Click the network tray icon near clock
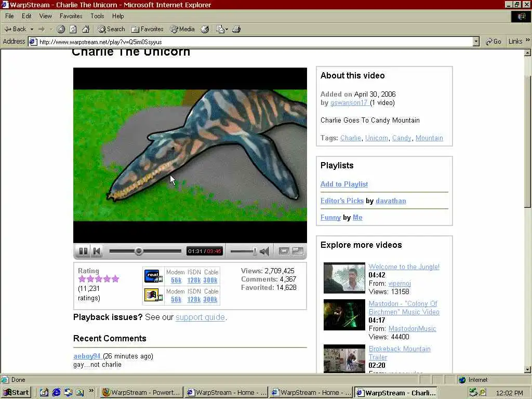The image size is (532, 399). (473, 393)
